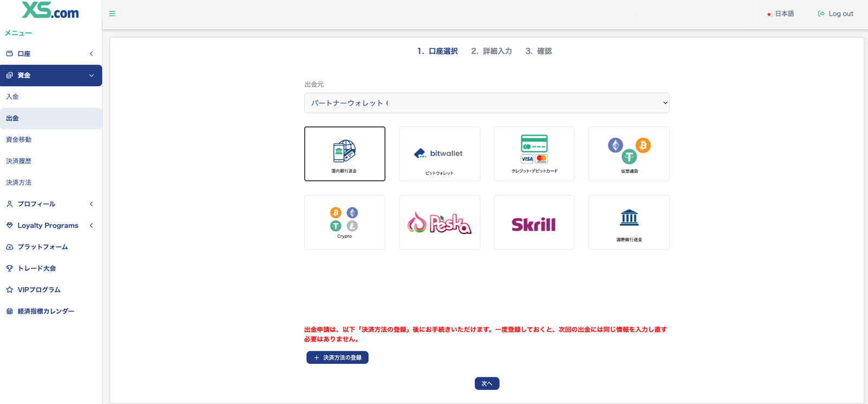Expand the プロフィール menu chevron

point(91,204)
